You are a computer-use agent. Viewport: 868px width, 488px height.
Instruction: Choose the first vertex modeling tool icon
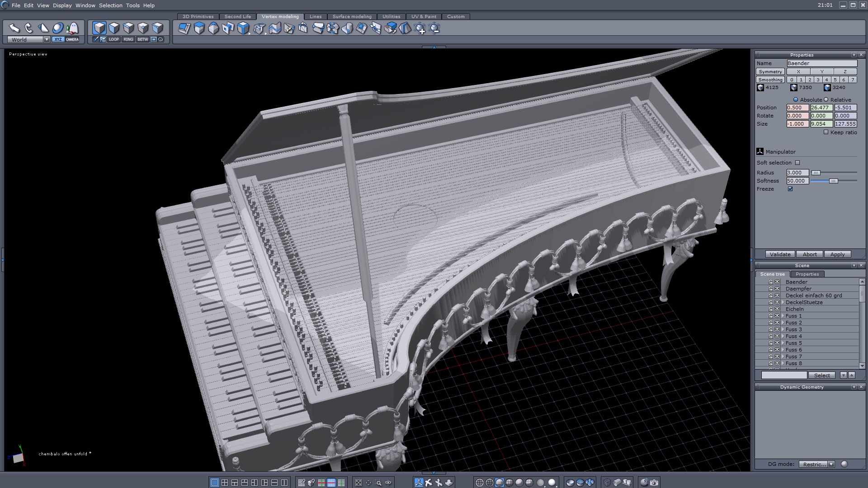(184, 28)
